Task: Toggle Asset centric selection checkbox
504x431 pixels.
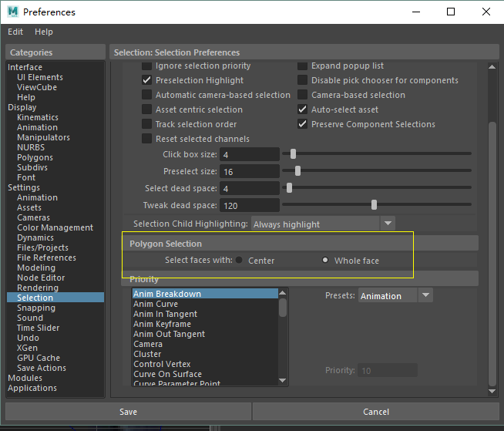Action: tap(147, 109)
